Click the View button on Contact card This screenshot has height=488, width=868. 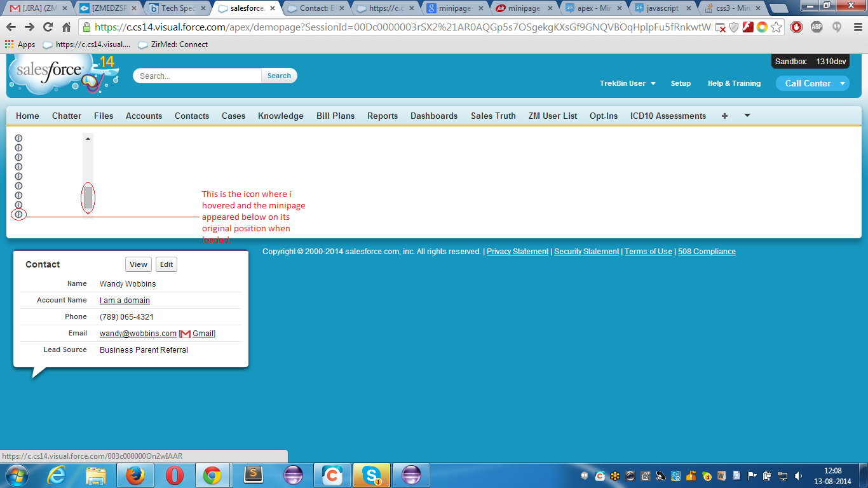click(x=139, y=264)
